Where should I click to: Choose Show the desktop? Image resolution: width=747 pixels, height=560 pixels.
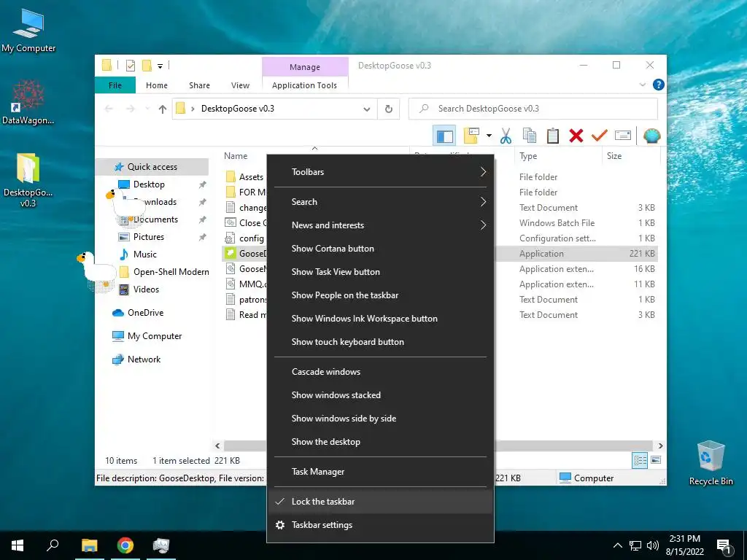click(380, 442)
